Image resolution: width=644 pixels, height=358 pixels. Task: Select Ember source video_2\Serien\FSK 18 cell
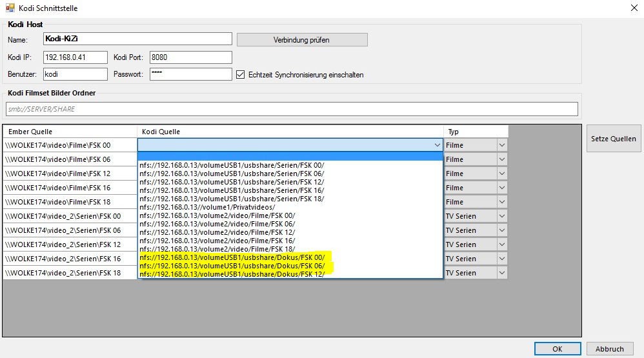[70, 273]
